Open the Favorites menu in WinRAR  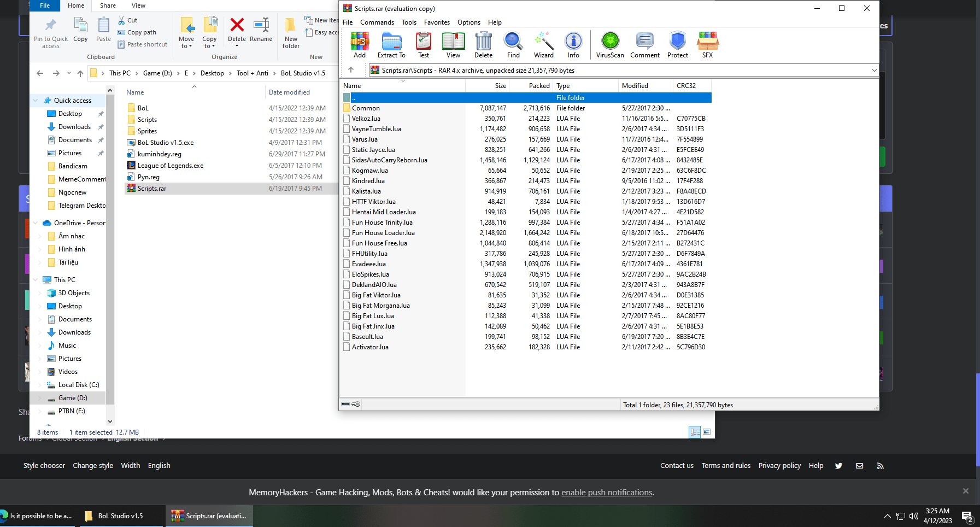pyautogui.click(x=437, y=22)
